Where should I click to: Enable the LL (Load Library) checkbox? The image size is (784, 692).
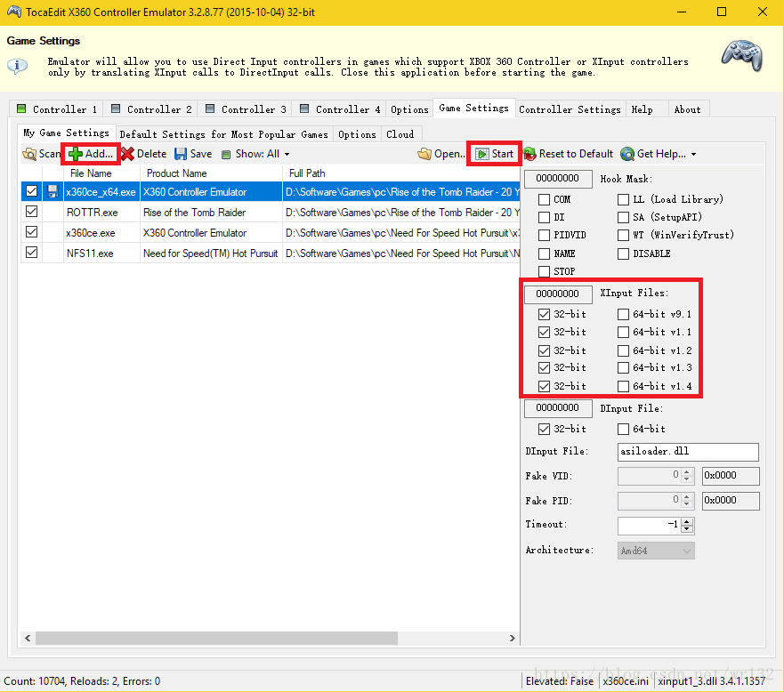pos(623,200)
